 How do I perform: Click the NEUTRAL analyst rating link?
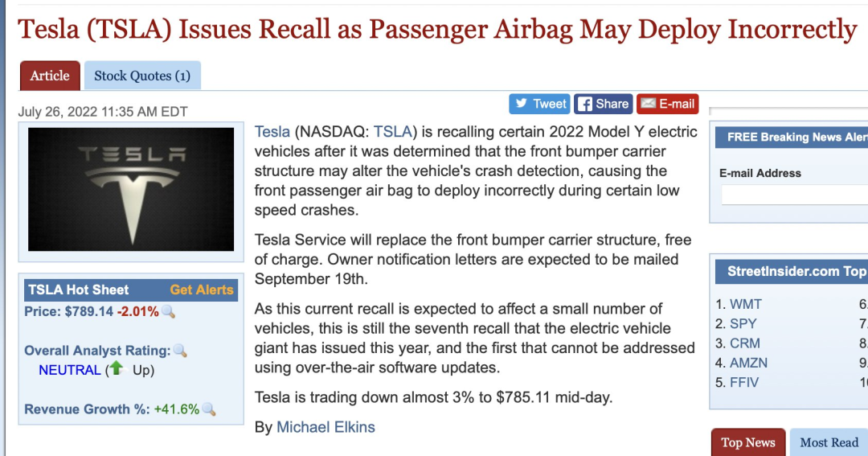pos(70,370)
